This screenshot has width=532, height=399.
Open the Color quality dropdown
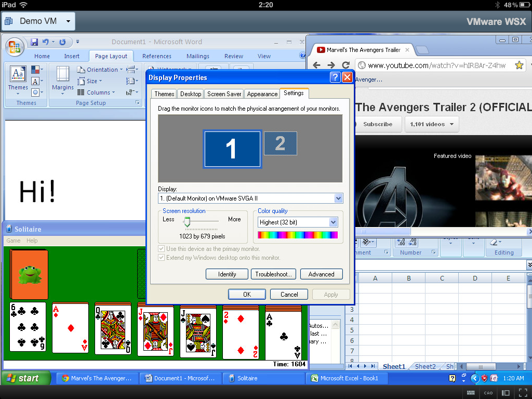pyautogui.click(x=333, y=222)
